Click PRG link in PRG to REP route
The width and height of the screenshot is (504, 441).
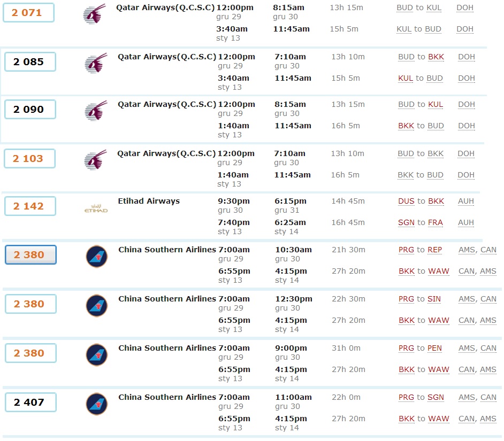(406, 250)
